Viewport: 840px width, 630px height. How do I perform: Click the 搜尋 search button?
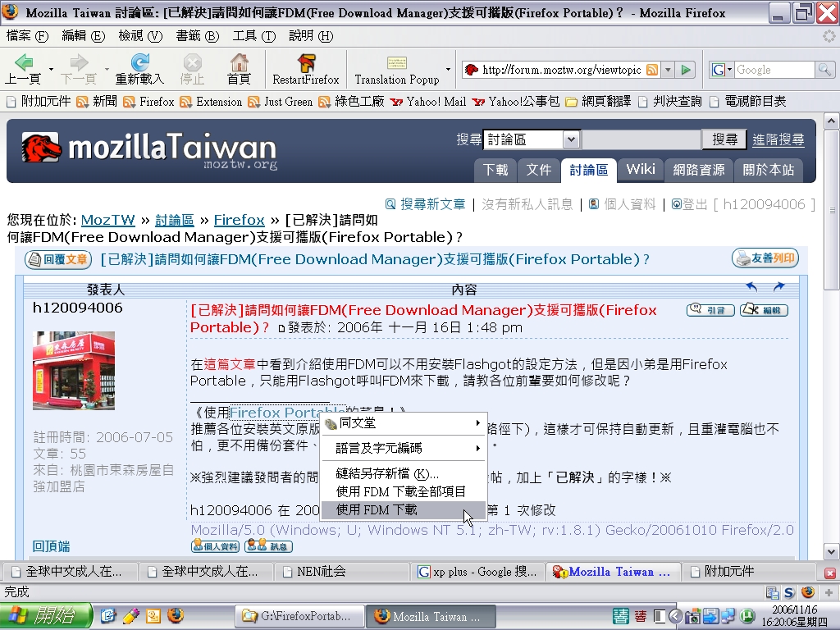724,139
